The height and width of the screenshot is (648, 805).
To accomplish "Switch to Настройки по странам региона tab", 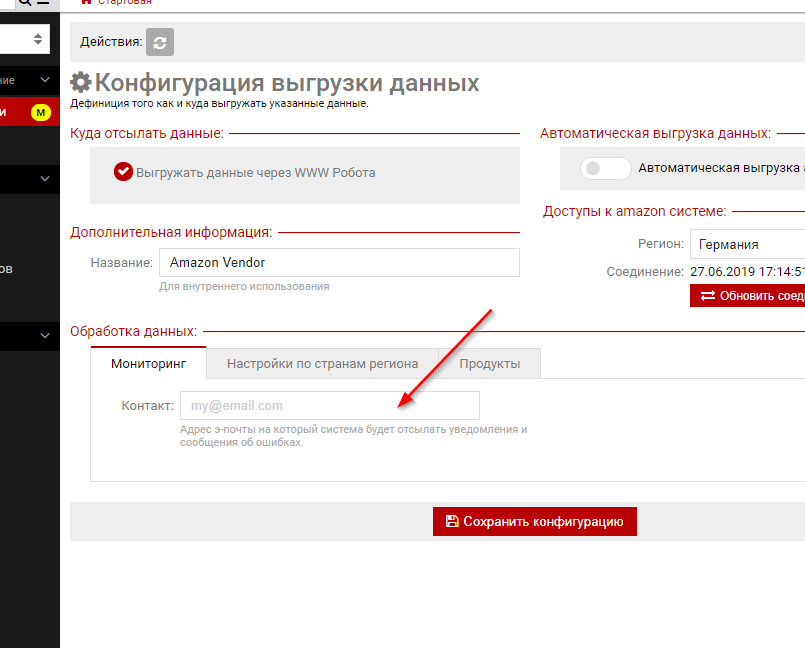I will [322, 363].
